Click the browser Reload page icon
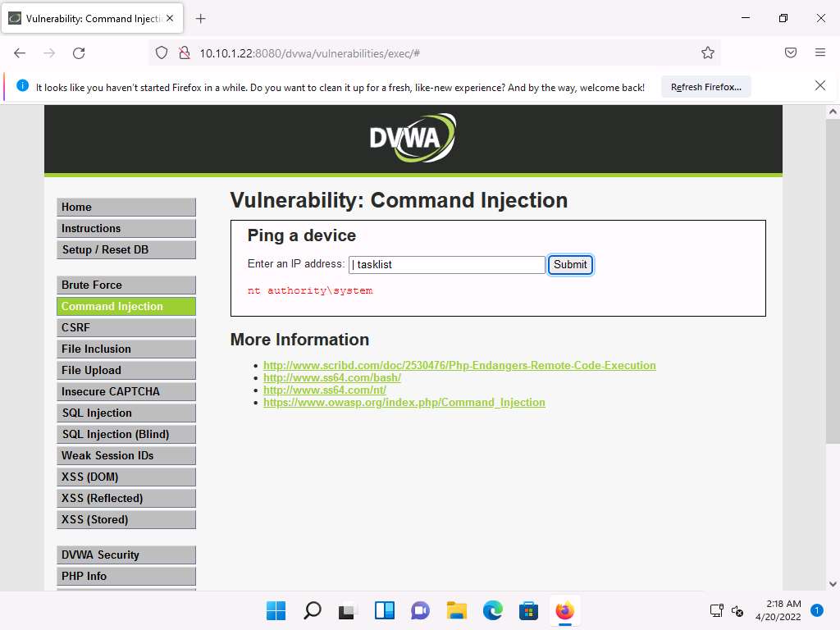 [79, 52]
